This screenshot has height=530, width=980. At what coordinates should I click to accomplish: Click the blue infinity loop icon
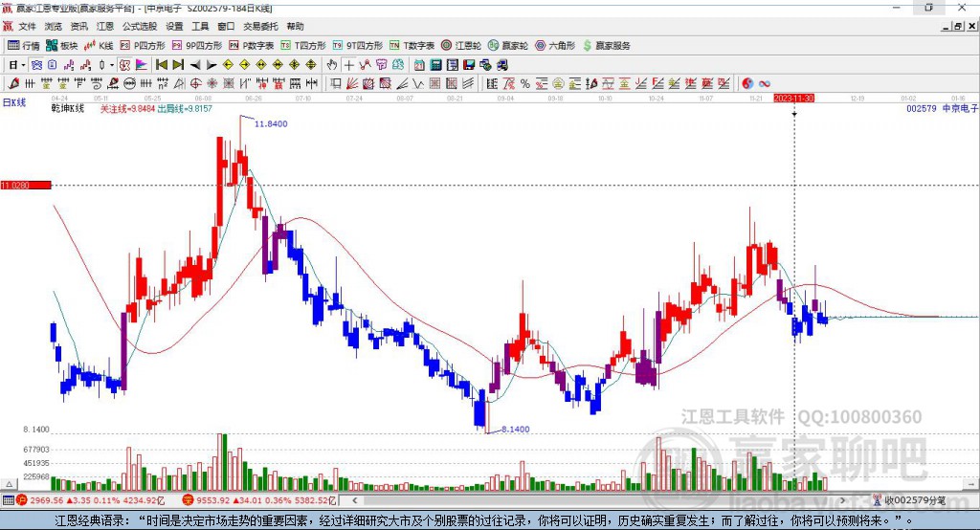click(x=765, y=83)
